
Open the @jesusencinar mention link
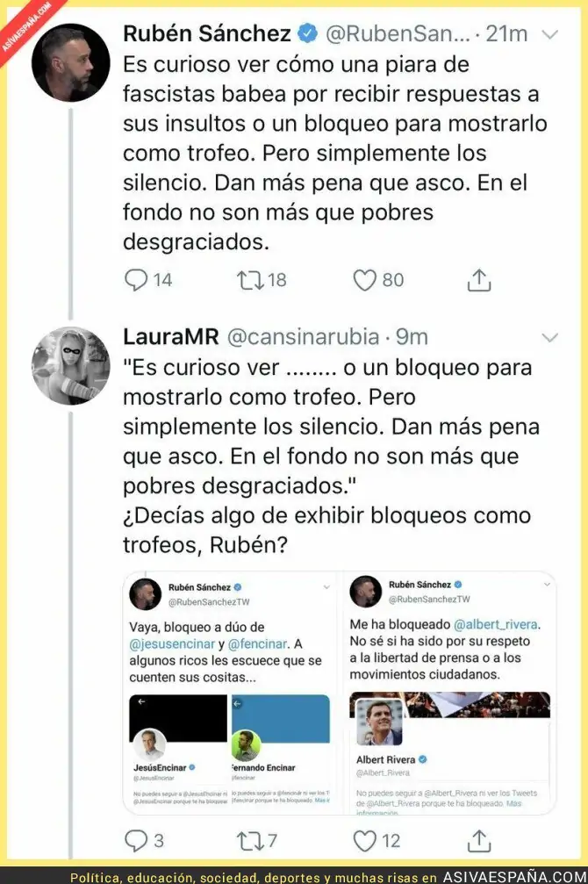(172, 643)
